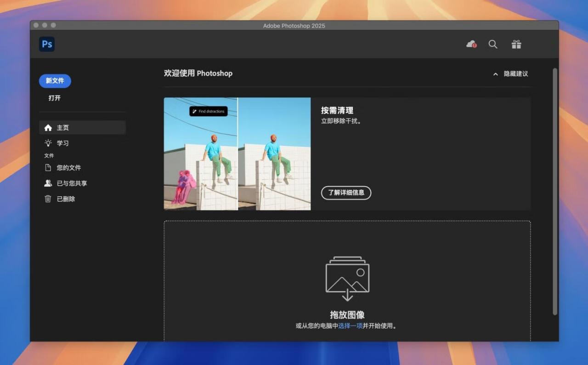Click the search magnifier icon

[x=493, y=44]
